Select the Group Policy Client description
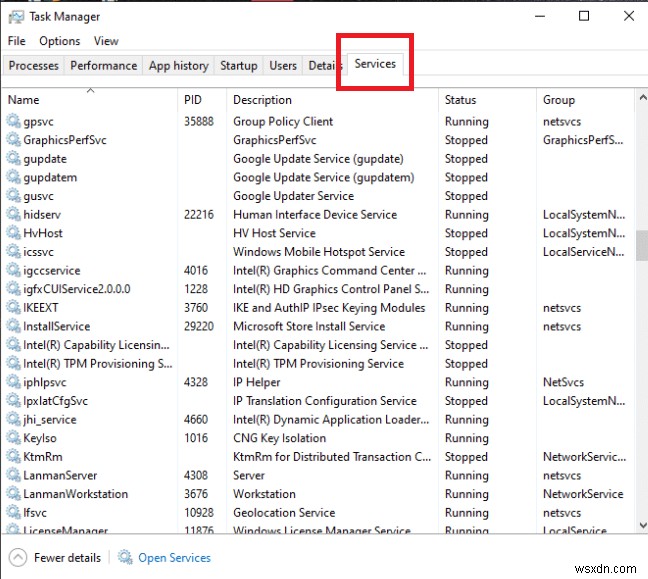This screenshot has height=579, width=648. point(283,122)
